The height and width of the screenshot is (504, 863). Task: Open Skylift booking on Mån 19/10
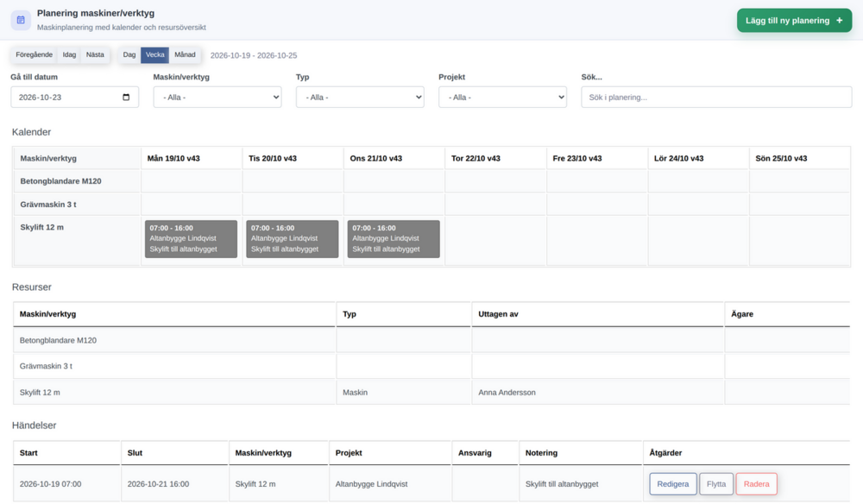(x=191, y=239)
